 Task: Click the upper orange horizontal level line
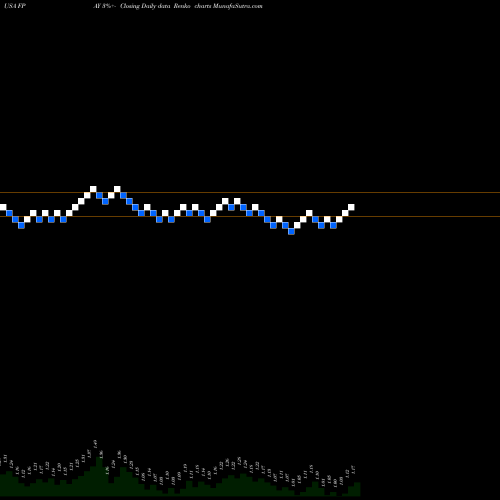(250, 192)
